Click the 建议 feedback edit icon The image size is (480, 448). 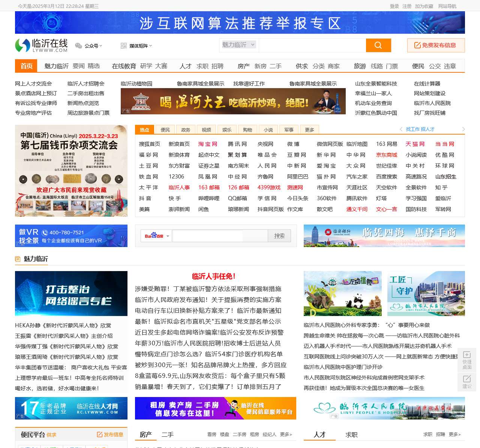point(467,379)
